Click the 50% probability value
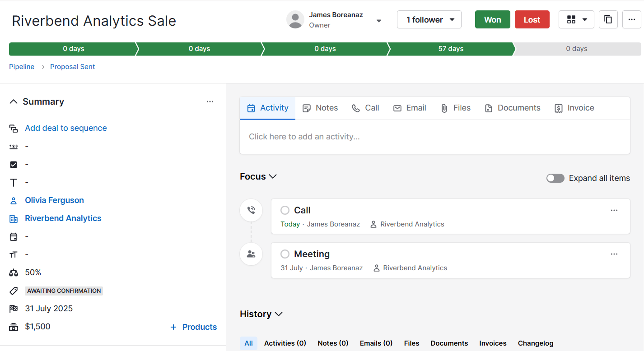The height and width of the screenshot is (351, 644). pos(33,272)
